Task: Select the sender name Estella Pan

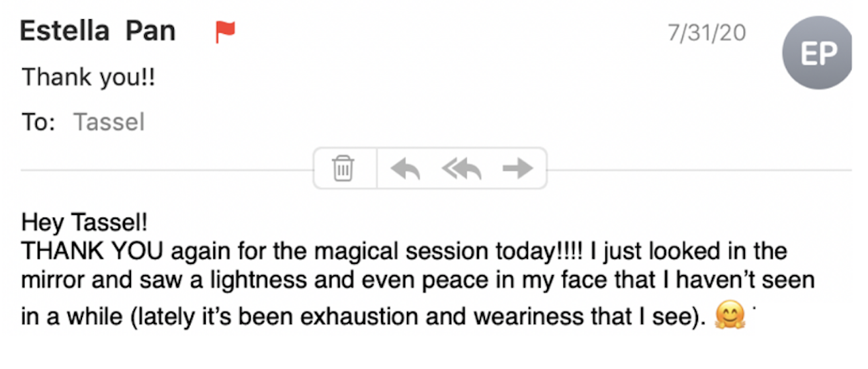Action: pyautogui.click(x=98, y=31)
